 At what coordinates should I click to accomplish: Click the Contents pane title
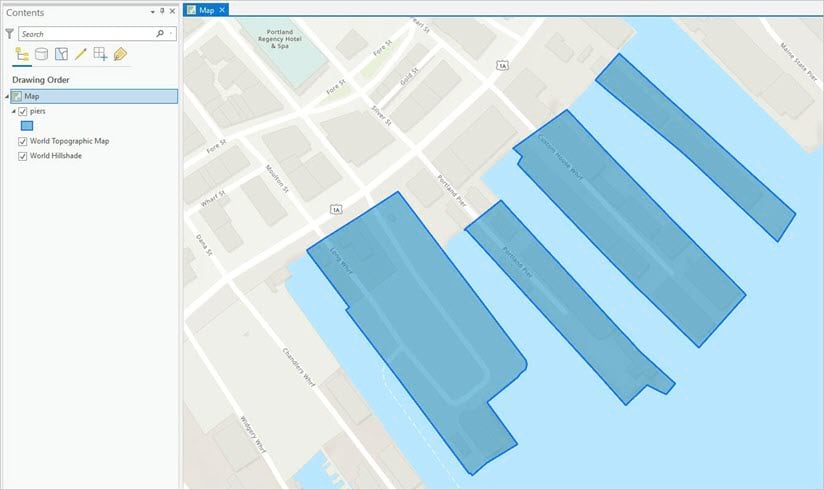tap(25, 12)
